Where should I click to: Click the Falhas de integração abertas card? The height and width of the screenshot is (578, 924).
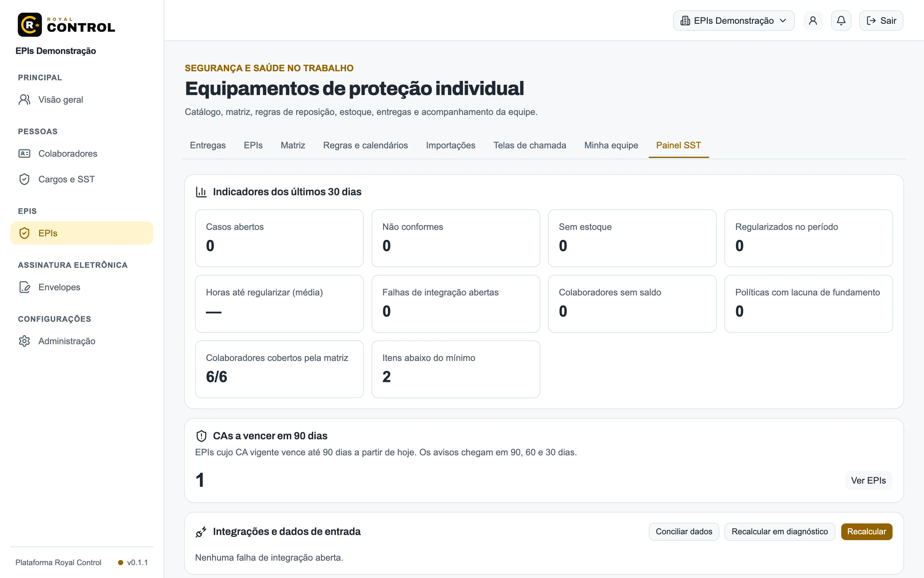coord(456,304)
